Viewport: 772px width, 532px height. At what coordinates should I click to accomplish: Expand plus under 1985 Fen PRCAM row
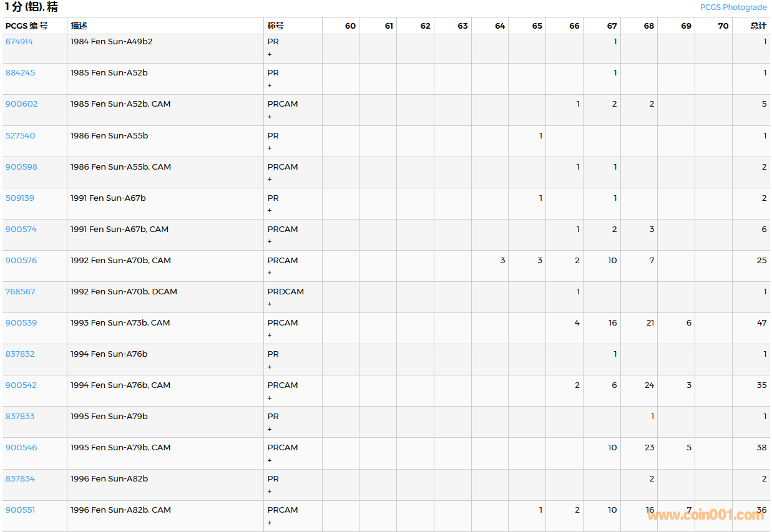[x=270, y=117]
